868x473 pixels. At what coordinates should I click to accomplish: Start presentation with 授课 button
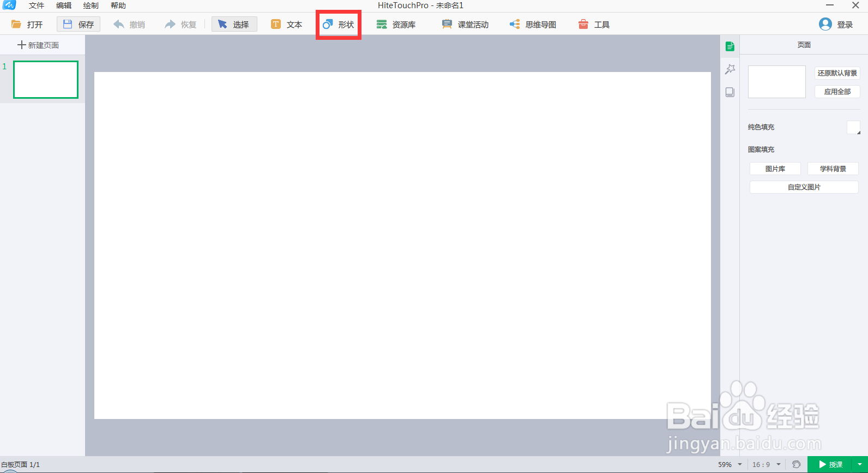click(x=830, y=465)
